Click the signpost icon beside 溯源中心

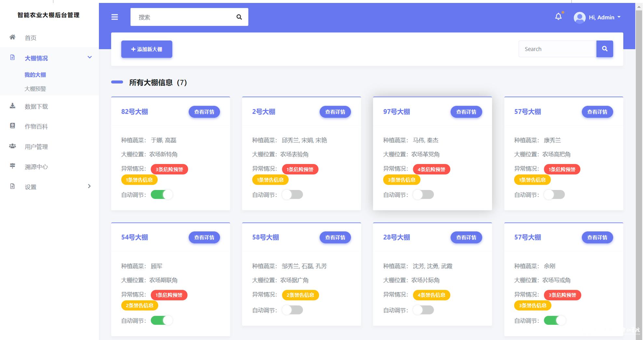(x=12, y=166)
